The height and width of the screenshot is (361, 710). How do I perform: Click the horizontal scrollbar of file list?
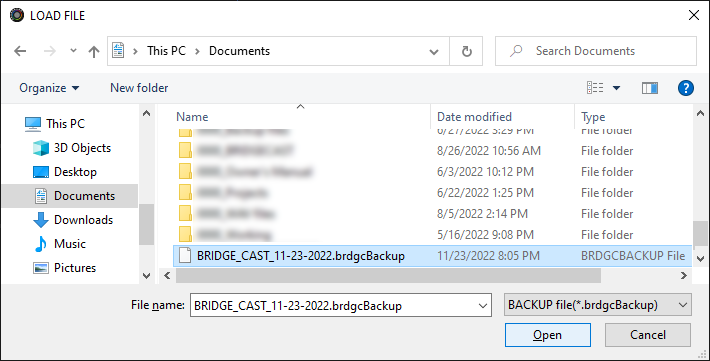tap(389, 275)
